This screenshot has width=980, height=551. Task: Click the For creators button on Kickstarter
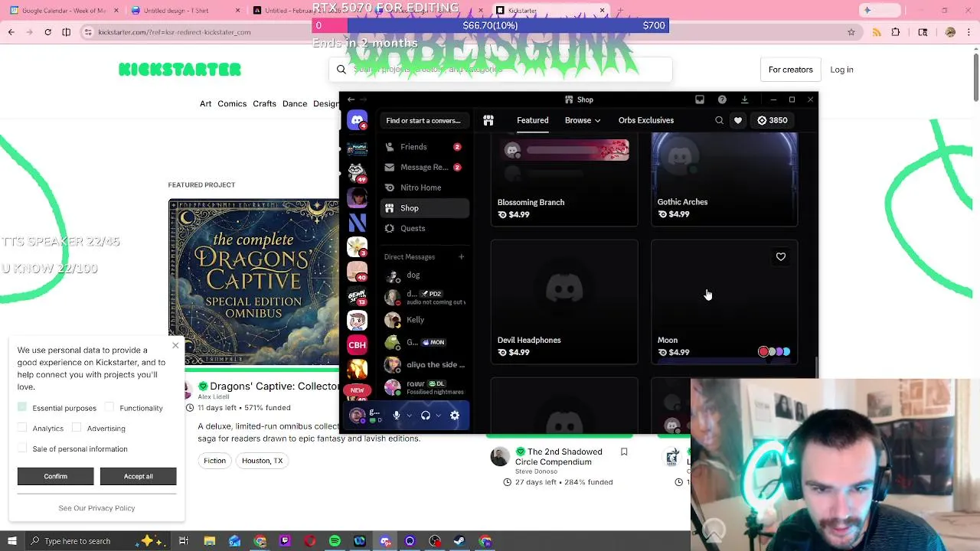tap(791, 70)
